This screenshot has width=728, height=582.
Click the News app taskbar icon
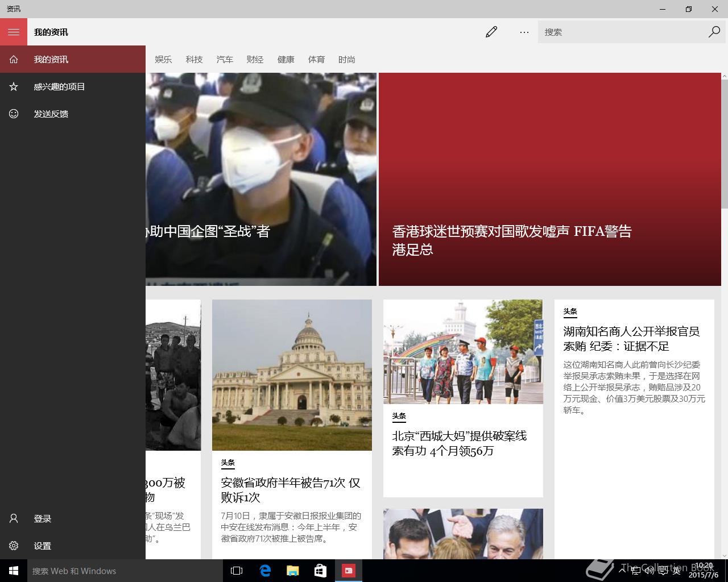tap(349, 571)
